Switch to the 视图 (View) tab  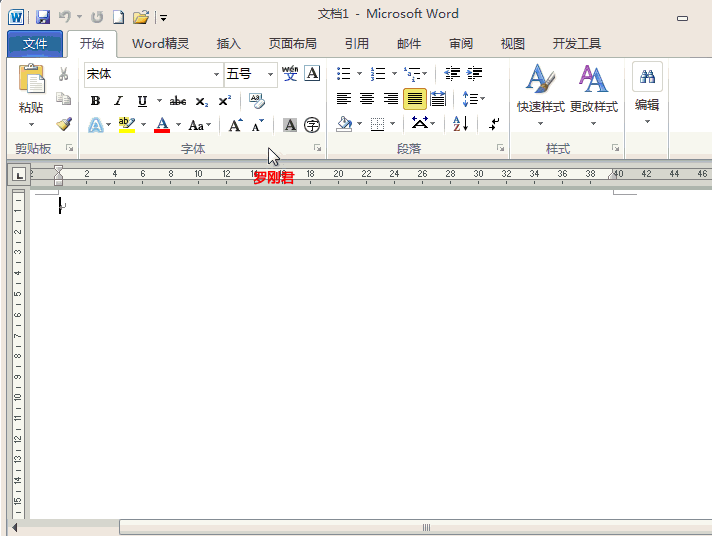click(x=513, y=44)
